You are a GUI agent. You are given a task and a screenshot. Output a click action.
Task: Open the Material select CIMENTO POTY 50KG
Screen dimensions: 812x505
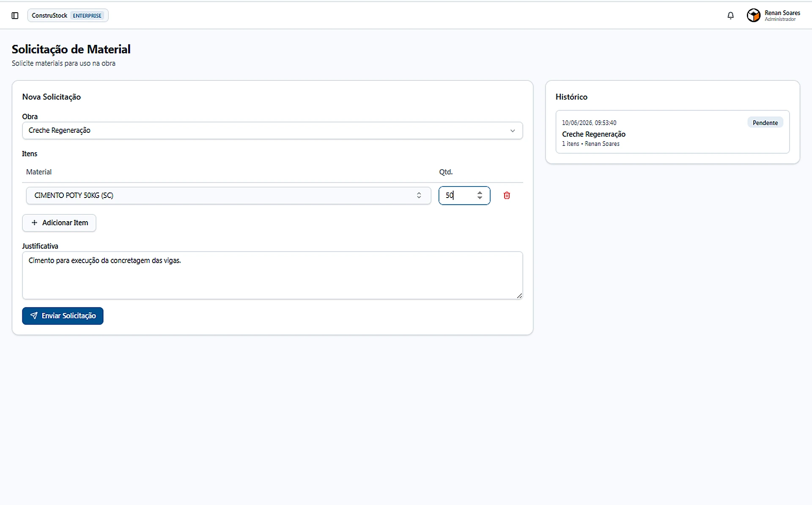click(228, 195)
